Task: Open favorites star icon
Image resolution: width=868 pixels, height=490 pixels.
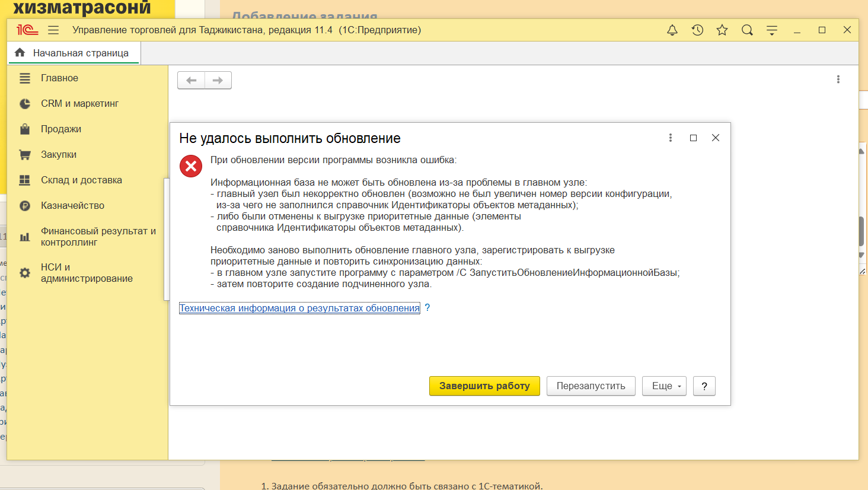Action: click(x=722, y=30)
